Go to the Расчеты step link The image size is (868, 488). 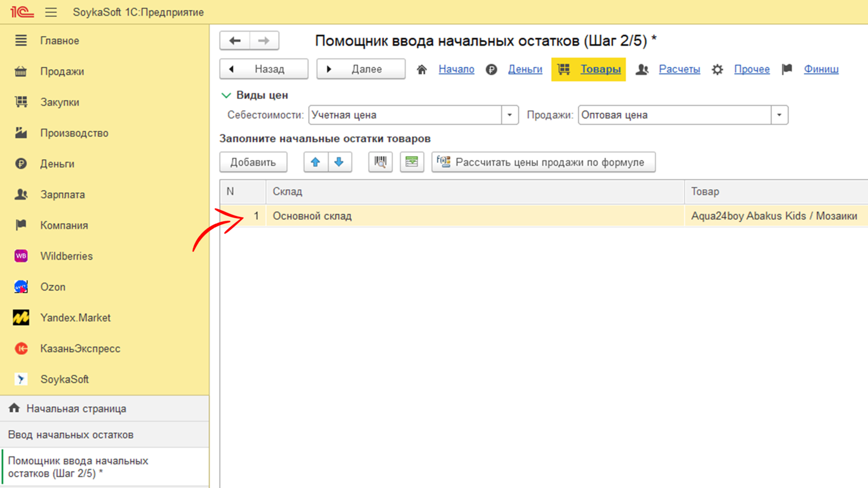679,69
